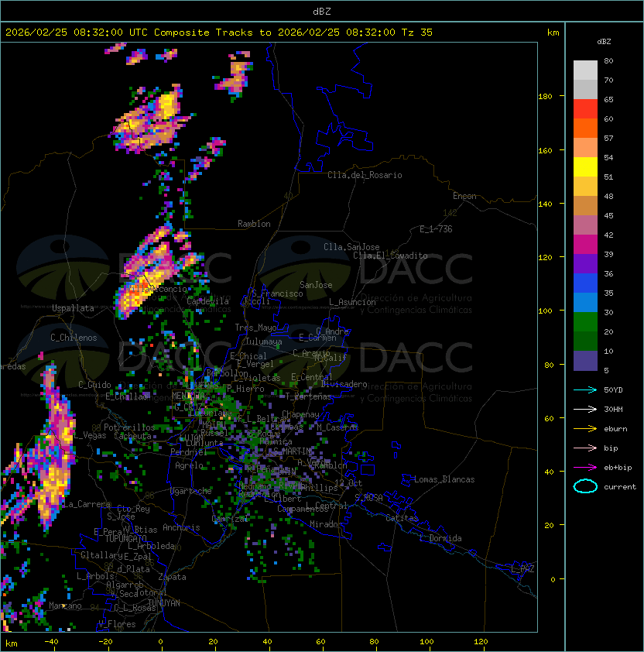The image size is (644, 652).
Task: Click the '65' value in dBZ legend
Action: point(608,99)
